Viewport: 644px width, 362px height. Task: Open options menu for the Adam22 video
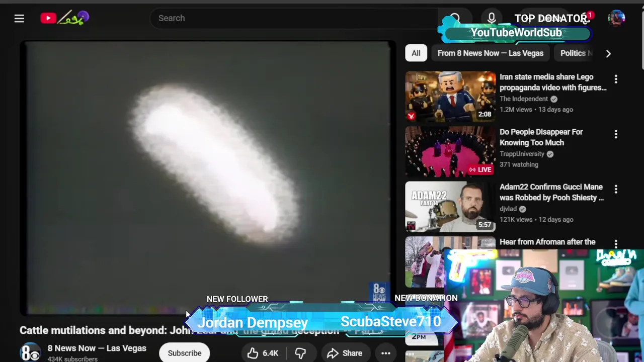616,189
